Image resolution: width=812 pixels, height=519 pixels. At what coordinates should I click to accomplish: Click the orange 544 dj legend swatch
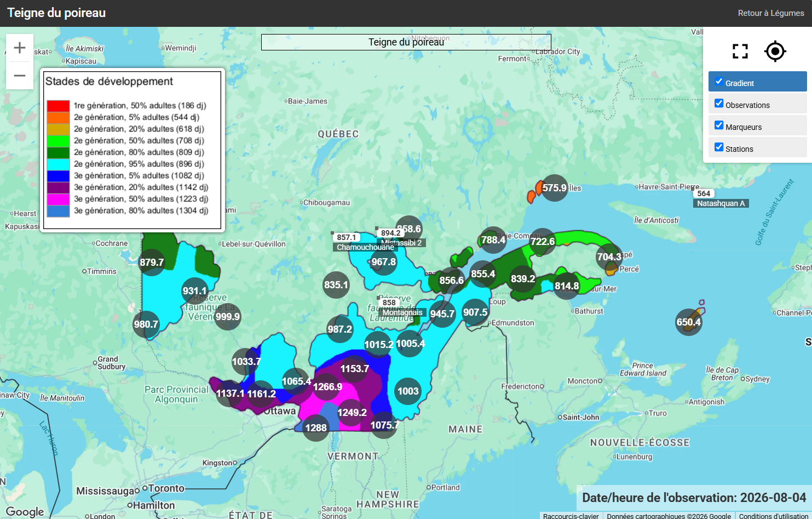click(58, 117)
